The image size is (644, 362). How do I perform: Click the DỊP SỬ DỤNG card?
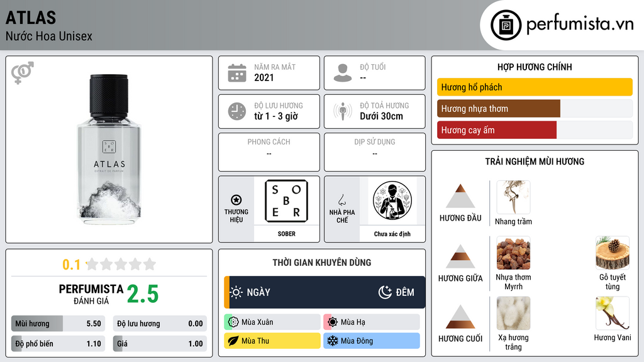pyautogui.click(x=375, y=152)
